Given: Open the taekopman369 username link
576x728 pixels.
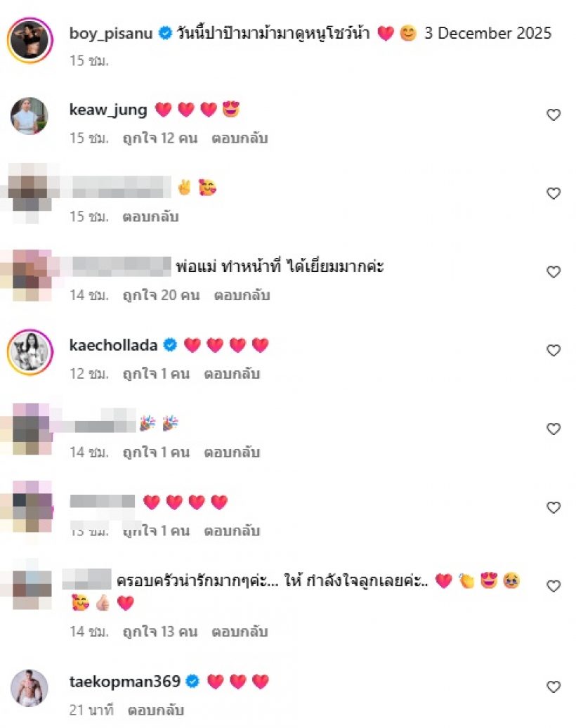Looking at the screenshot, I should click(x=124, y=681).
